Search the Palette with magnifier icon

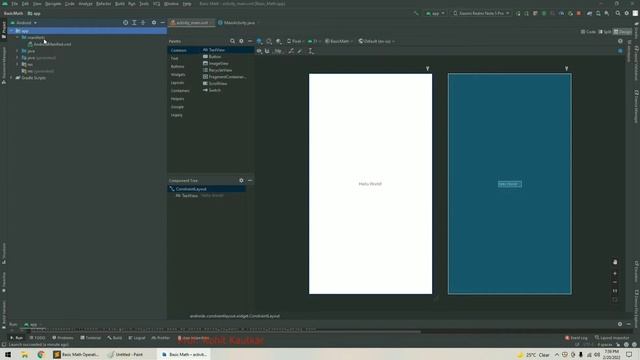tap(232, 41)
